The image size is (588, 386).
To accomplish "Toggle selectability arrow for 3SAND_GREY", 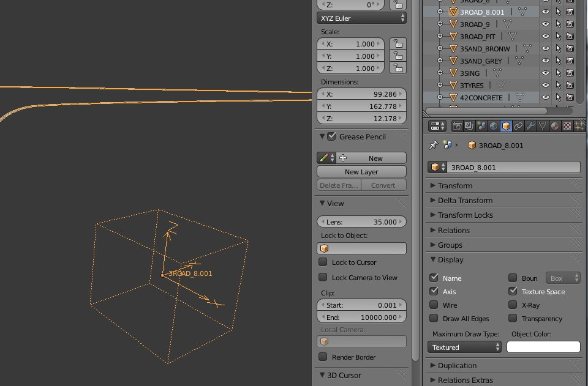I will click(x=558, y=61).
